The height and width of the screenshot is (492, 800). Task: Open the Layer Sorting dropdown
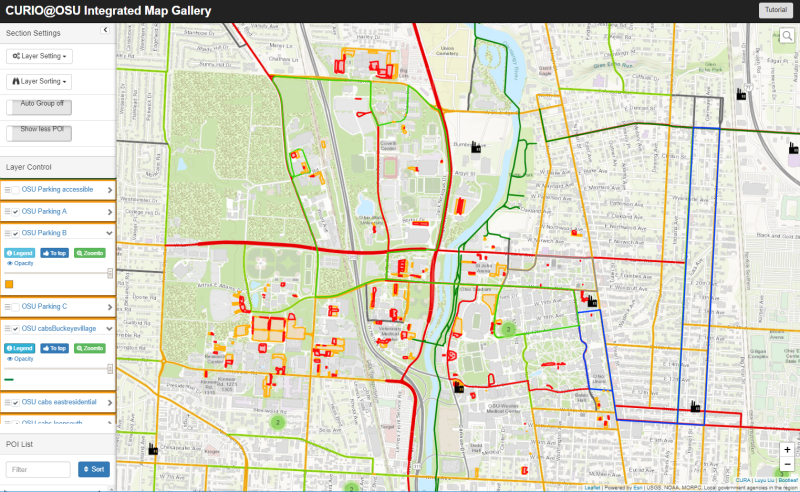pos(39,82)
